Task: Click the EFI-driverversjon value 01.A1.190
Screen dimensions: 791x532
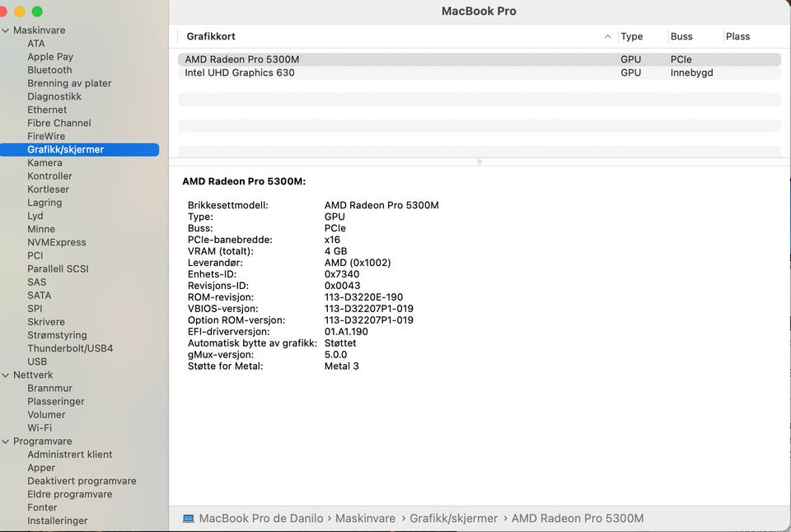Action: 346,332
